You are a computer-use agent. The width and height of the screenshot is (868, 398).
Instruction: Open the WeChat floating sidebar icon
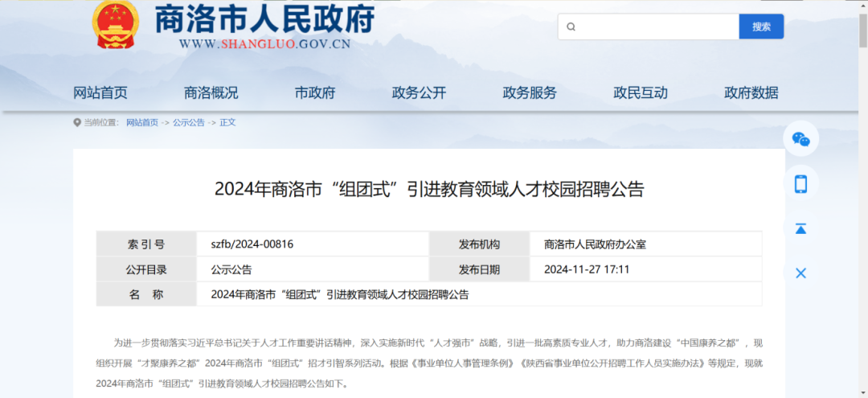pyautogui.click(x=800, y=139)
